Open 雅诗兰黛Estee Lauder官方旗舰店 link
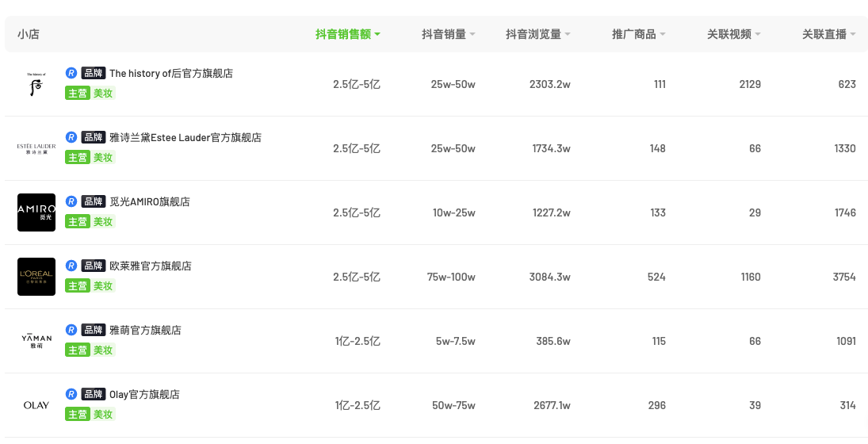The image size is (868, 444). (x=185, y=137)
